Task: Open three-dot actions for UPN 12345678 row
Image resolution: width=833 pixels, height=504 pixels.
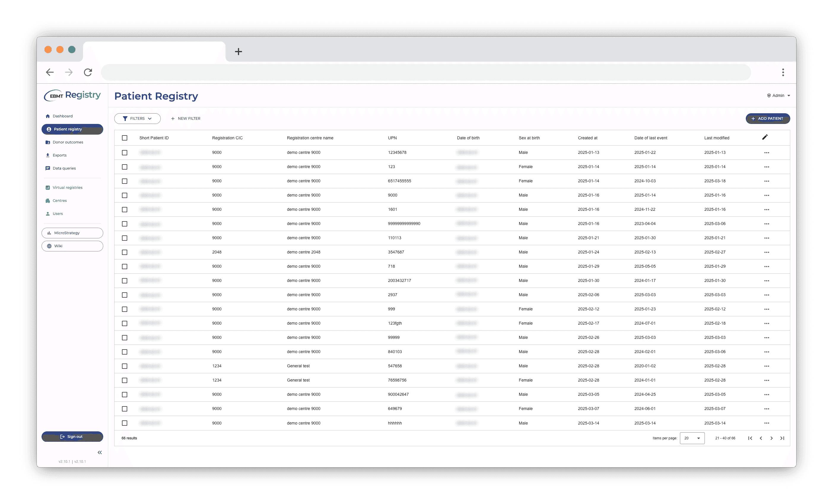Action: pyautogui.click(x=766, y=153)
